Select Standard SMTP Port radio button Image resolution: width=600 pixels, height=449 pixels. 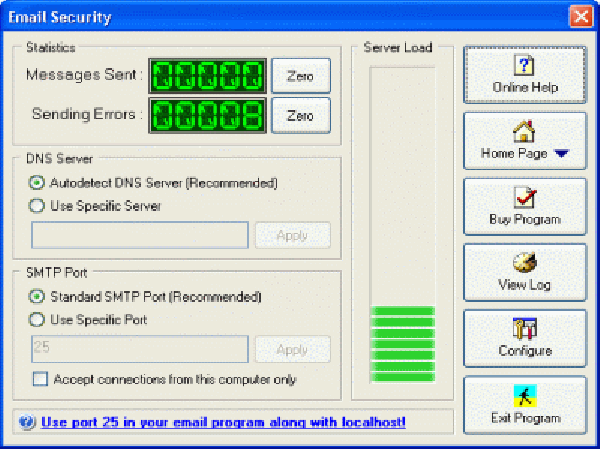(x=36, y=297)
